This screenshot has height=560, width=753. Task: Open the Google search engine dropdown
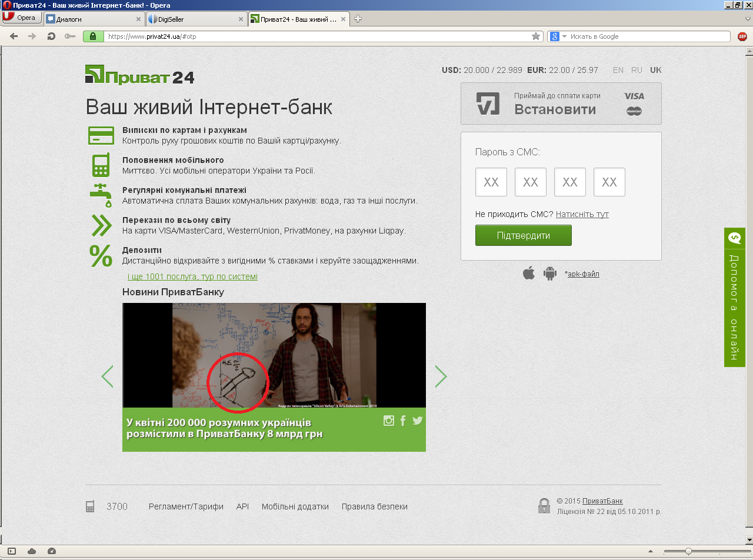coord(558,36)
